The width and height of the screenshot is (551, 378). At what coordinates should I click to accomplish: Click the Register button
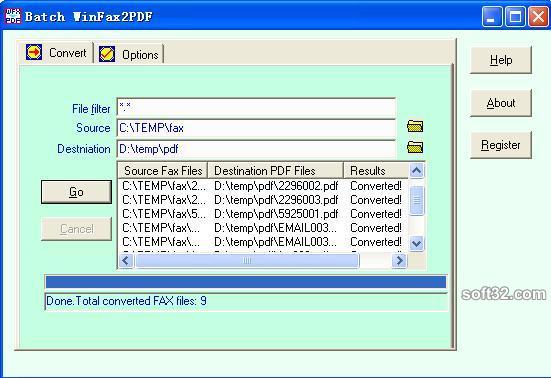click(x=501, y=145)
